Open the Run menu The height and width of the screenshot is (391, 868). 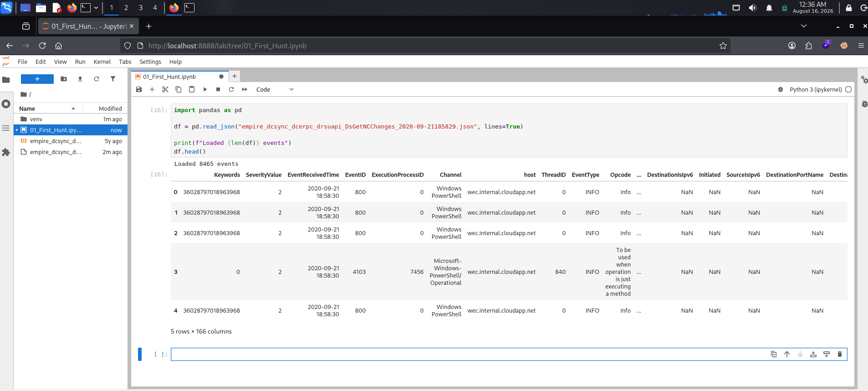click(80, 62)
